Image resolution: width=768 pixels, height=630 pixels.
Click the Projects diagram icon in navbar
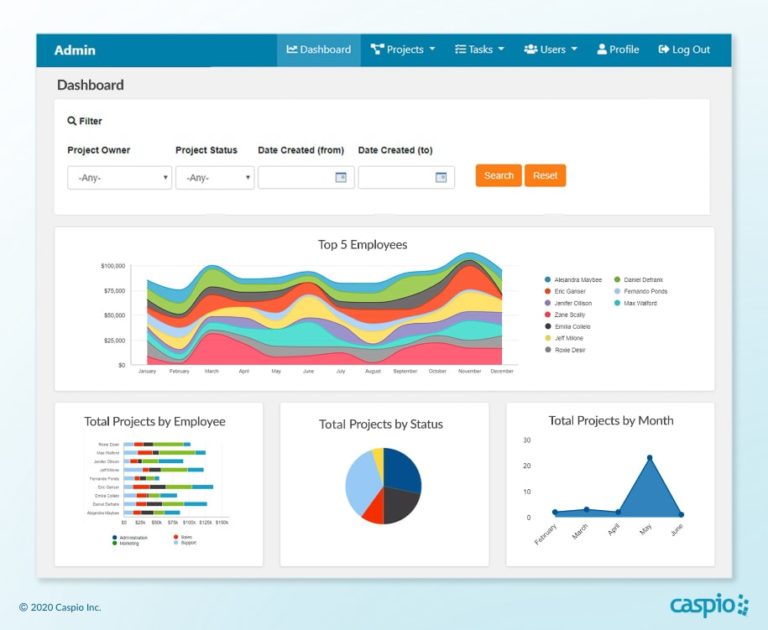[377, 50]
